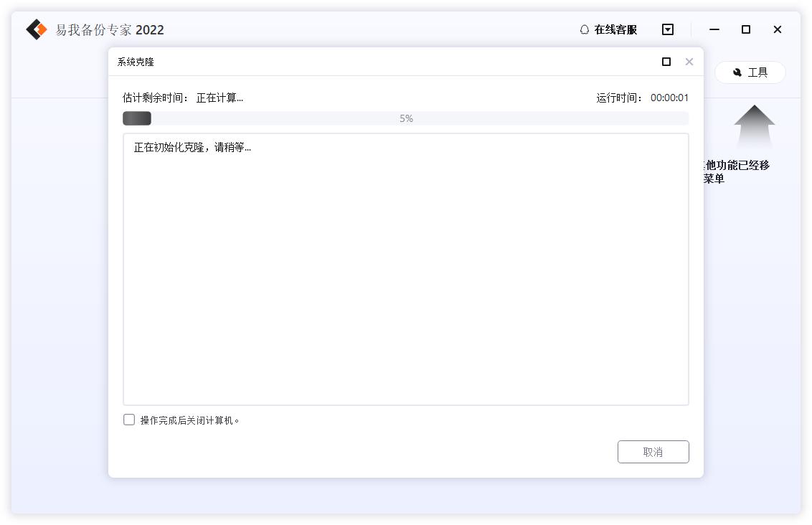This screenshot has height=525, width=812.
Task: Click the wrench icon on the 工具 button
Action: (x=737, y=72)
